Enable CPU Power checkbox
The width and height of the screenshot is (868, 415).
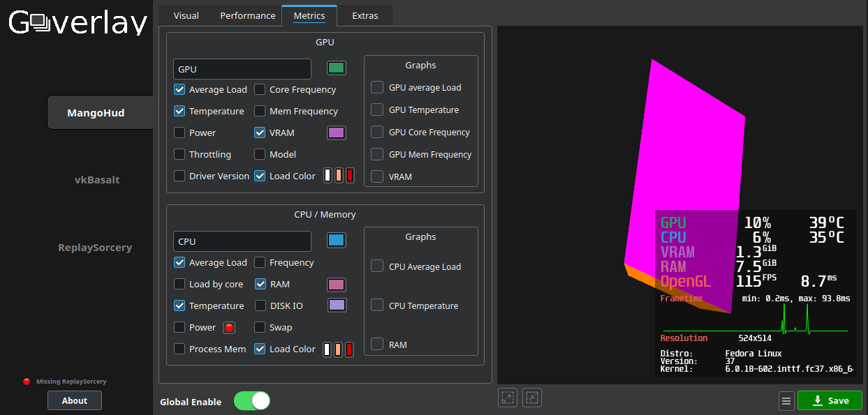pos(179,327)
